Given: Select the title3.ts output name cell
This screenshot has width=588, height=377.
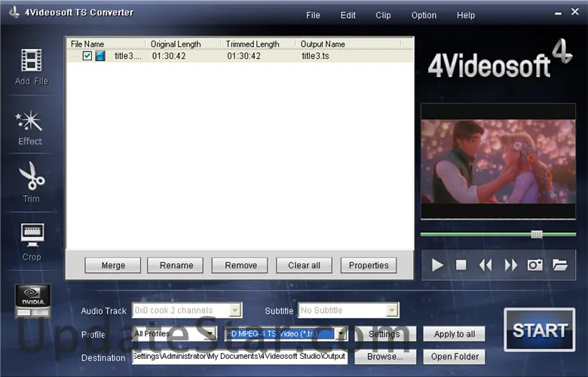Looking at the screenshot, I should (315, 56).
